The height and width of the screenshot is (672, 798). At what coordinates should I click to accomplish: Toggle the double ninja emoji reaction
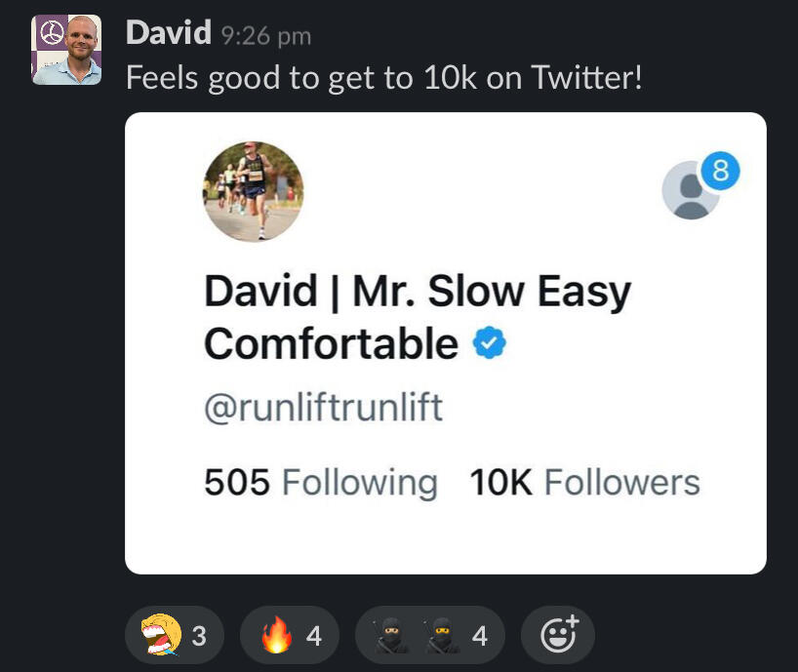tap(430, 636)
